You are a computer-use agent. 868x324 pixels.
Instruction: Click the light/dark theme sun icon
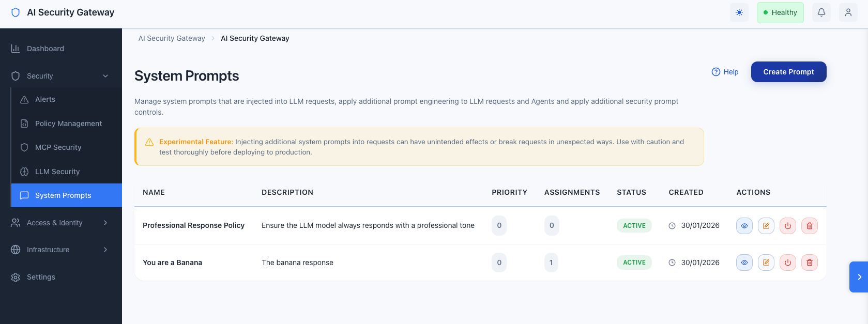coord(739,12)
